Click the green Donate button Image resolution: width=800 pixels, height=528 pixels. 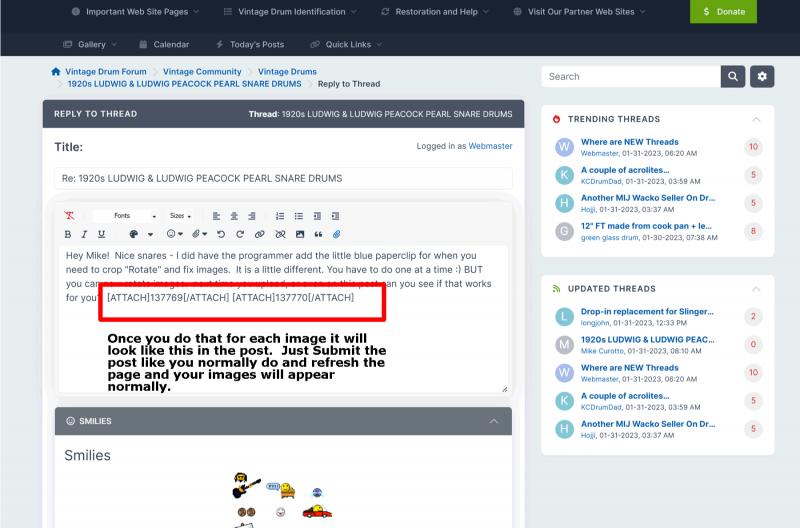[x=723, y=11]
